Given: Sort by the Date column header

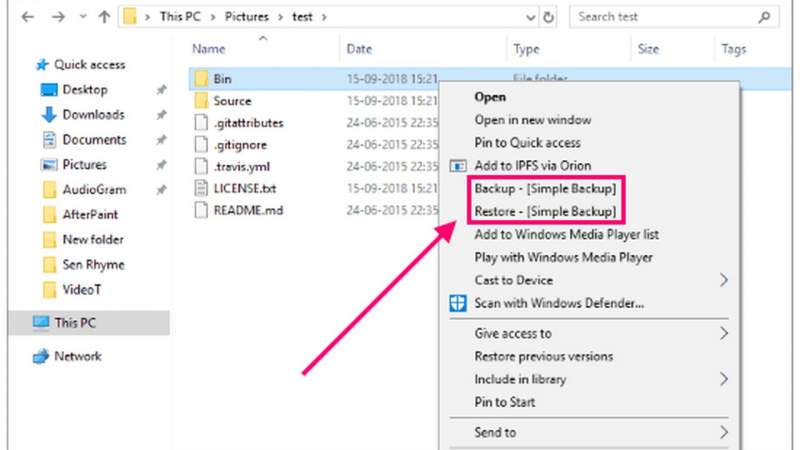Looking at the screenshot, I should tap(359, 49).
